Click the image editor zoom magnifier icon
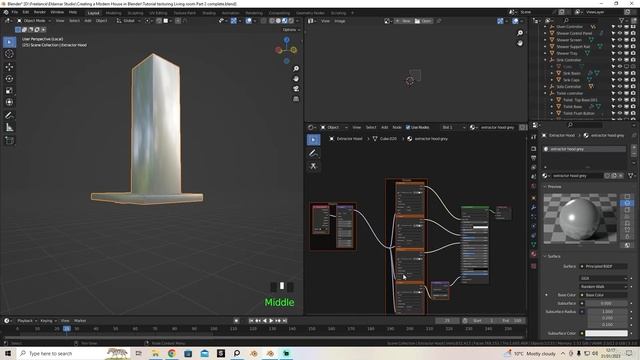 [520, 33]
